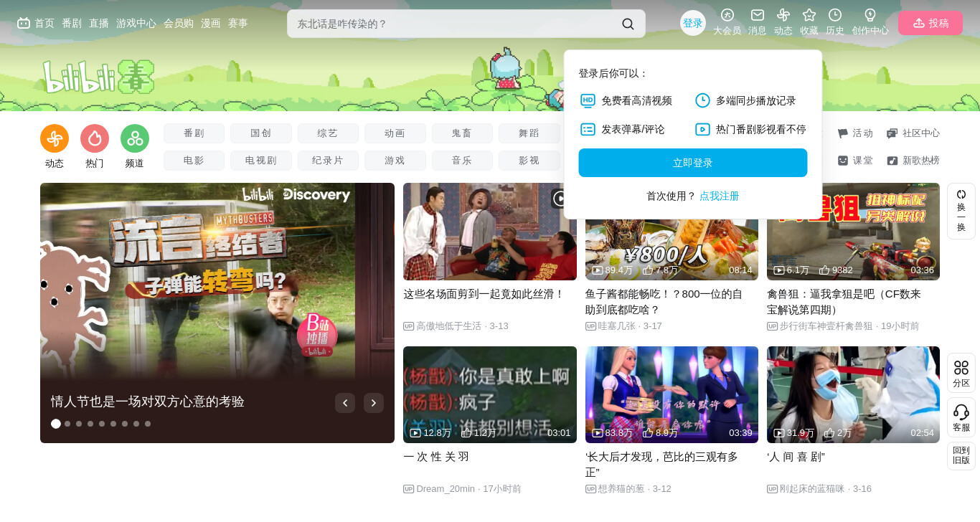Open the 人间喜剧 video thumbnail
980x522 pixels.
pos(853,394)
